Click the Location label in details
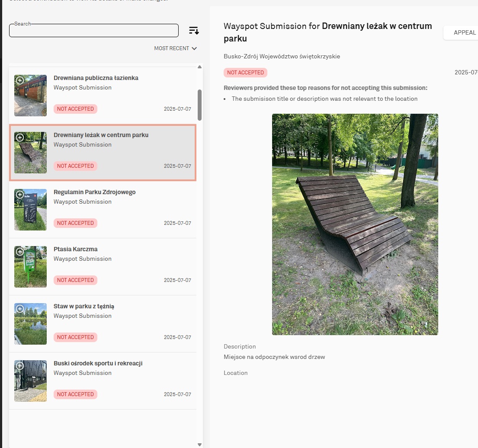 coord(236,373)
